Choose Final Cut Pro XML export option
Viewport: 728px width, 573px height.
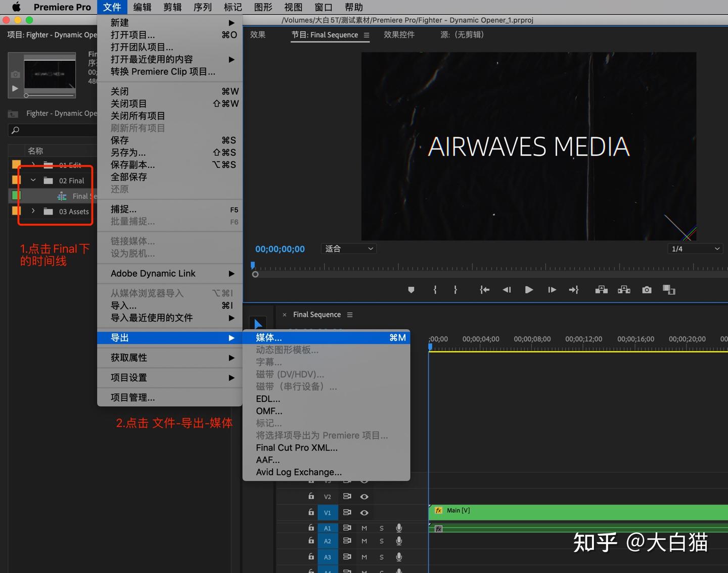(x=297, y=448)
